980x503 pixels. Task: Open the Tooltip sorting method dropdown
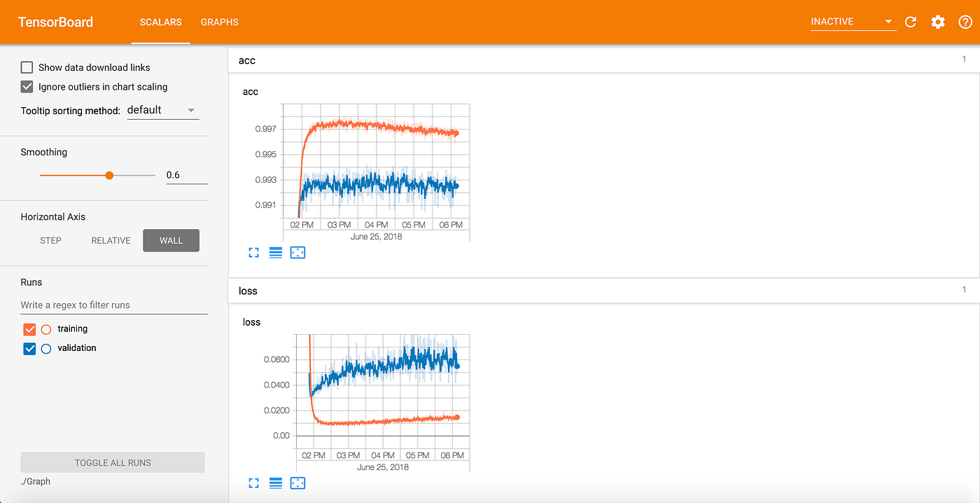[162, 110]
